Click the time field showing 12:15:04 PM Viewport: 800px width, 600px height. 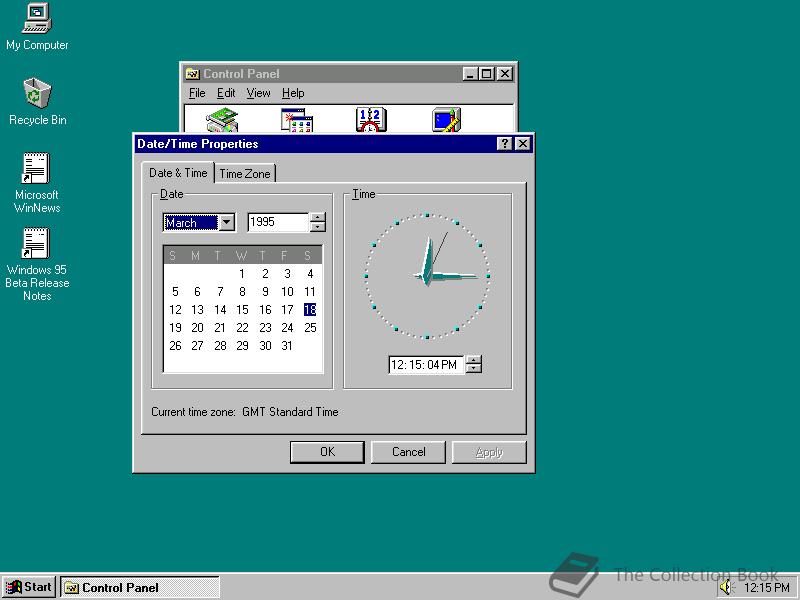pos(426,365)
